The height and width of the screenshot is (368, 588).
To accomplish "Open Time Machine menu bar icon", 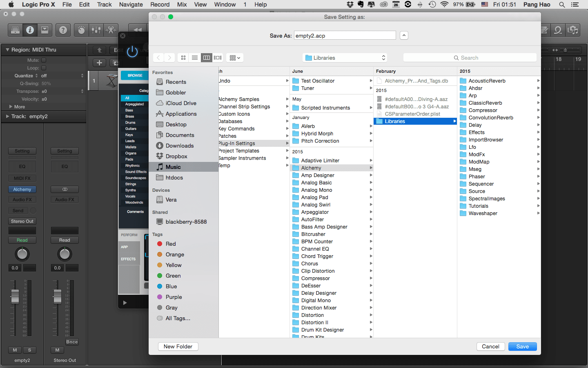I will [432, 4].
